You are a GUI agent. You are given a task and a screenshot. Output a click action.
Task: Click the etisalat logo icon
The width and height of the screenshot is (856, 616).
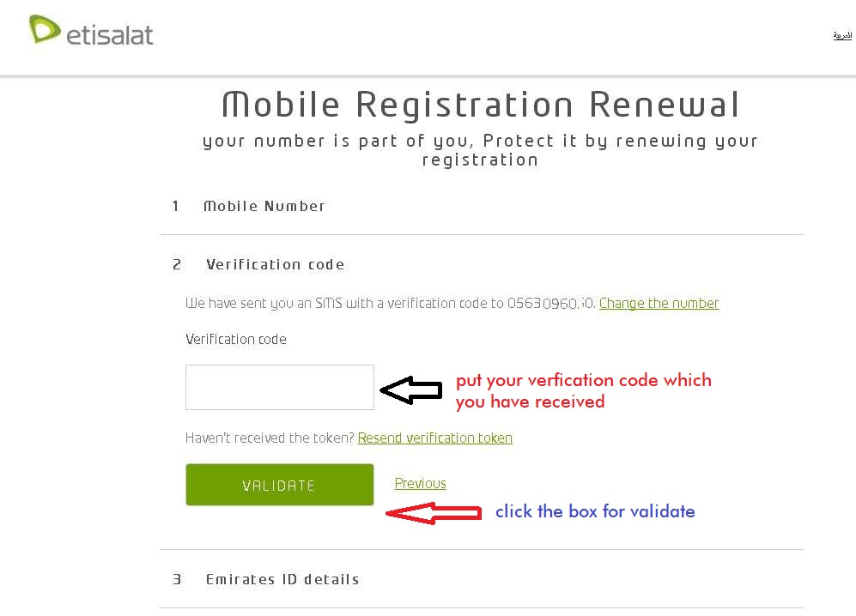point(45,30)
